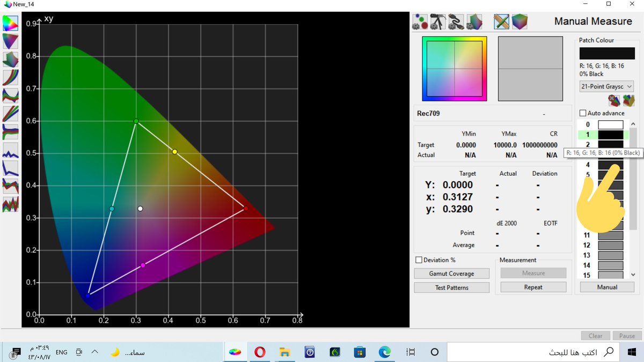Select patch number 15 in list

tap(587, 275)
